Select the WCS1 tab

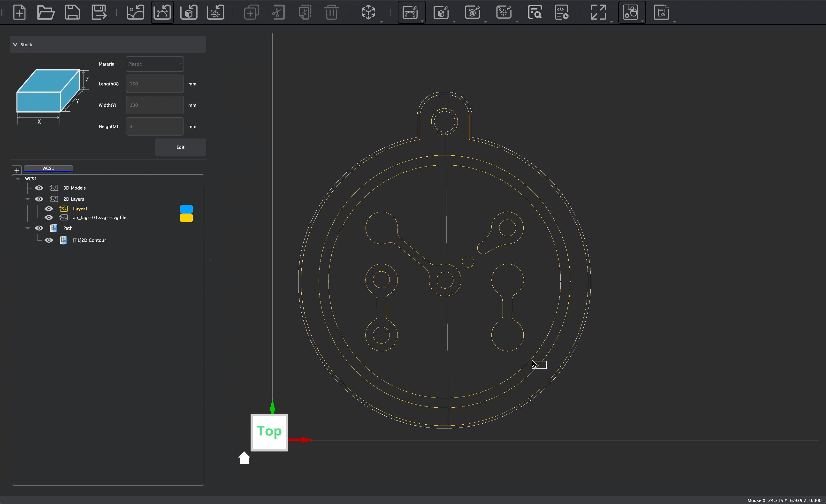point(48,168)
